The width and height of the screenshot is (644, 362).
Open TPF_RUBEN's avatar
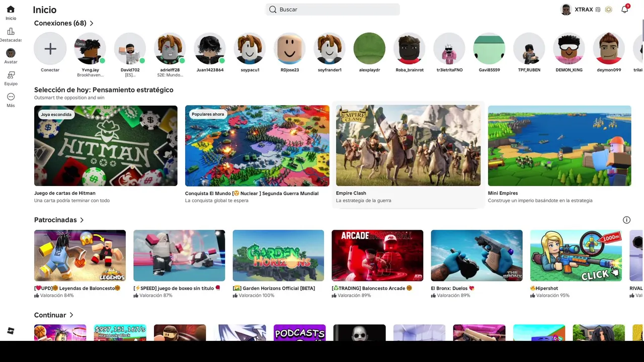pos(529,49)
